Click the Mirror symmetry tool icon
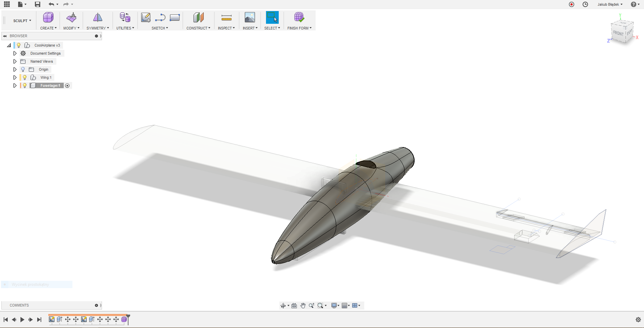The image size is (644, 328). click(98, 17)
